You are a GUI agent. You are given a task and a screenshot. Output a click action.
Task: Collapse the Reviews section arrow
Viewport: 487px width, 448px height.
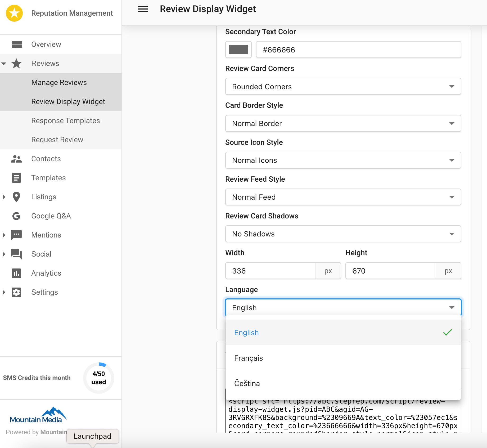4,64
